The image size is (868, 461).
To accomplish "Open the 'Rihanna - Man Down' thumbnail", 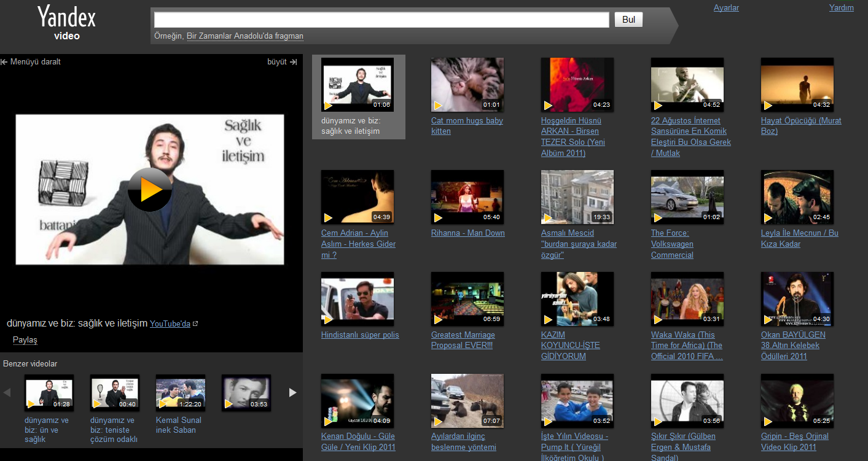I will (x=467, y=197).
